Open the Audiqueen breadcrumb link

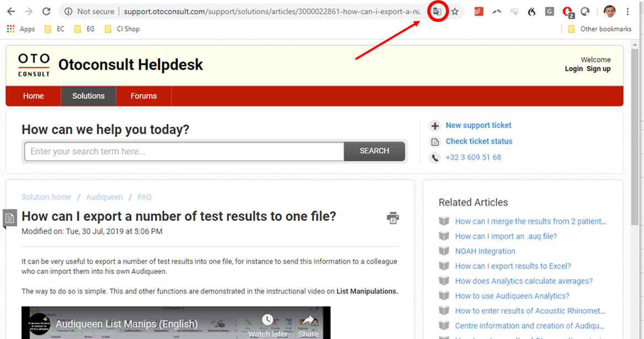tap(104, 197)
